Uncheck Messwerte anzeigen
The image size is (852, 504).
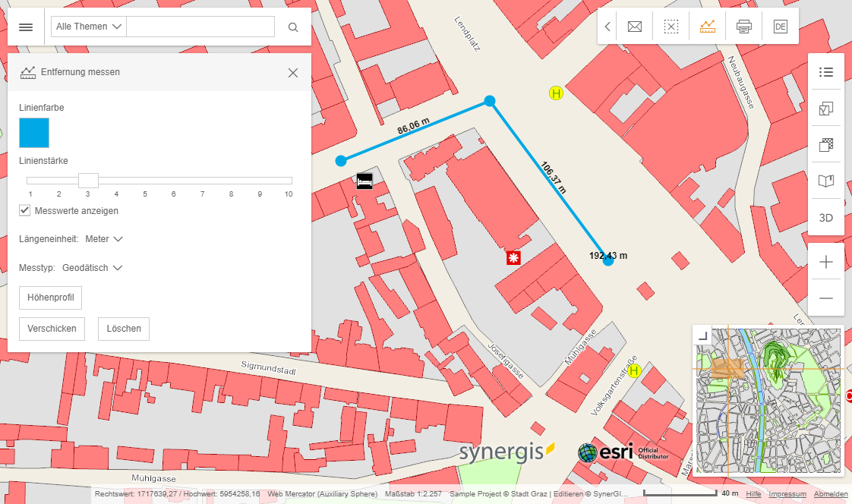pos(24,210)
